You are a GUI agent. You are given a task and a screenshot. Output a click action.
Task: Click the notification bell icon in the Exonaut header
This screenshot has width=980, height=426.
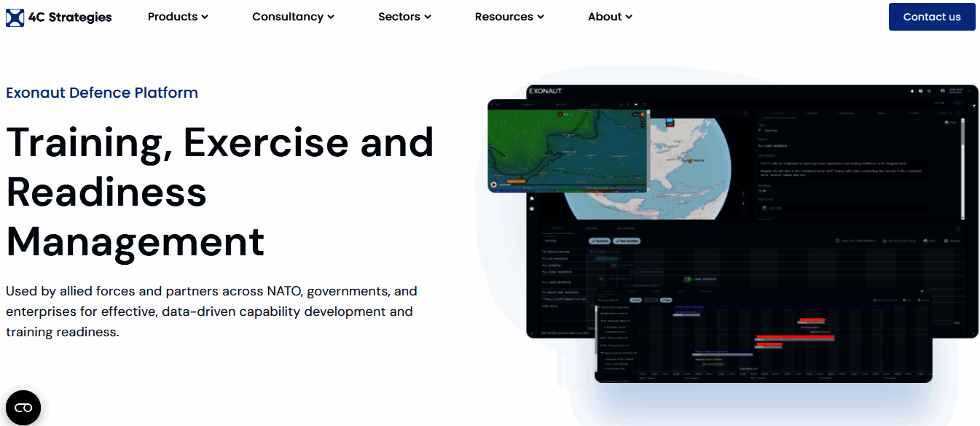912,90
